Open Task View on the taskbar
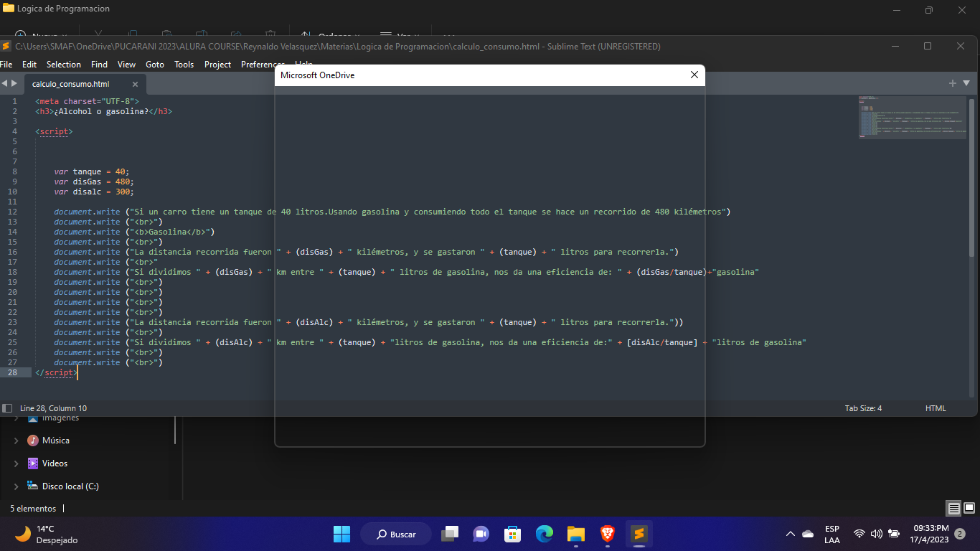Viewport: 980px width, 551px height. click(450, 534)
